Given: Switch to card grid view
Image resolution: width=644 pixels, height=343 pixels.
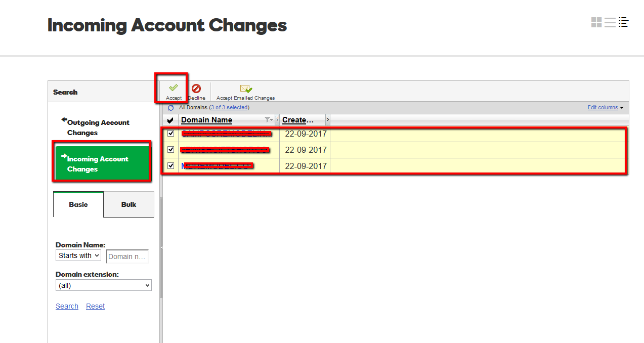Looking at the screenshot, I should [x=596, y=22].
